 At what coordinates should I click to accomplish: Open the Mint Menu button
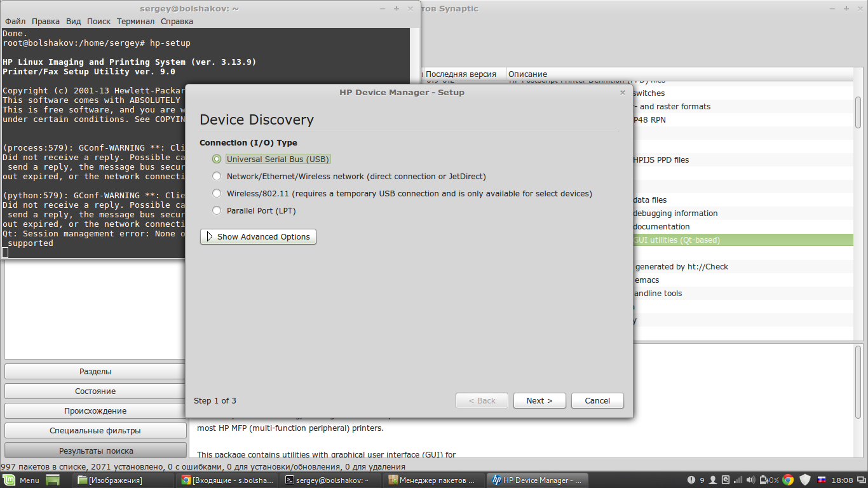(x=22, y=480)
